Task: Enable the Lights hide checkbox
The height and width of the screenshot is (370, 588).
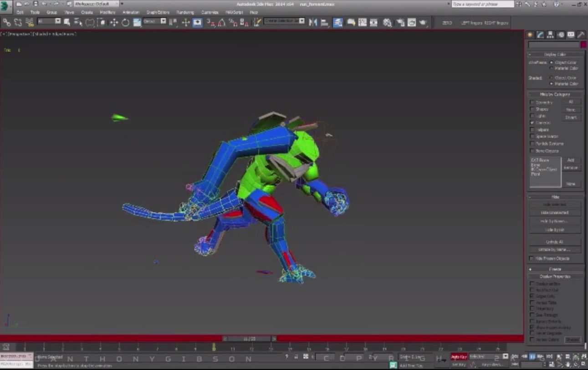Action: tap(532, 116)
